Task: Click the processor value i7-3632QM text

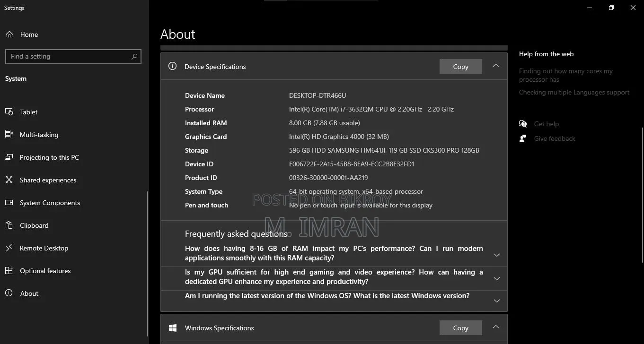Action: tap(371, 109)
